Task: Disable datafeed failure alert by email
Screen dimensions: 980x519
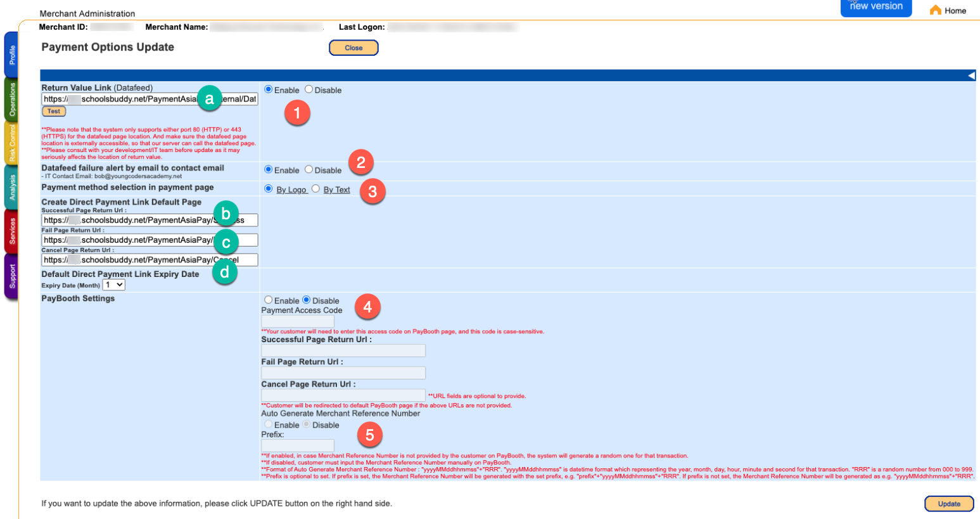Action: (x=309, y=169)
